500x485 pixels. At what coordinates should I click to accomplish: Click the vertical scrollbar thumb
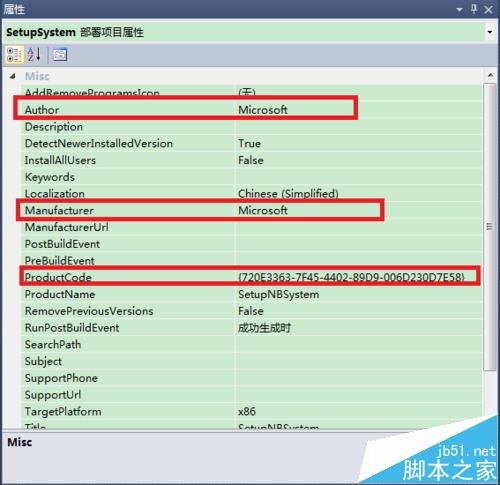pyautogui.click(x=490, y=227)
